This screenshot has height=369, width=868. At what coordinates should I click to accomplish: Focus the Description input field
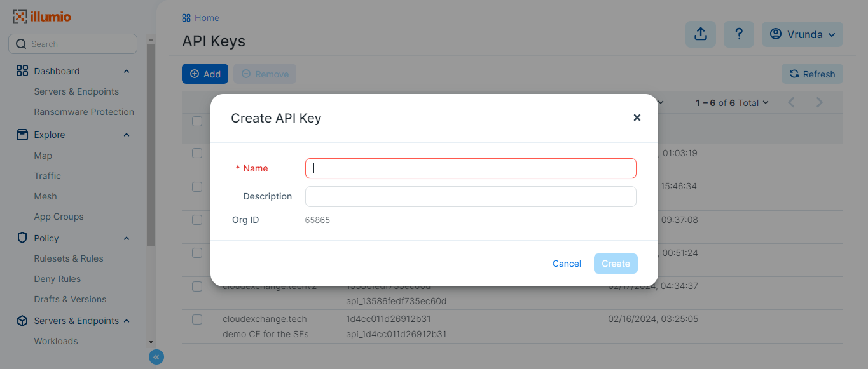tap(471, 196)
